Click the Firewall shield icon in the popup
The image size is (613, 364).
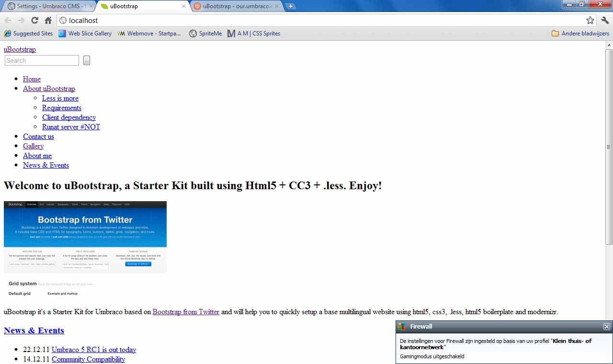click(x=402, y=327)
